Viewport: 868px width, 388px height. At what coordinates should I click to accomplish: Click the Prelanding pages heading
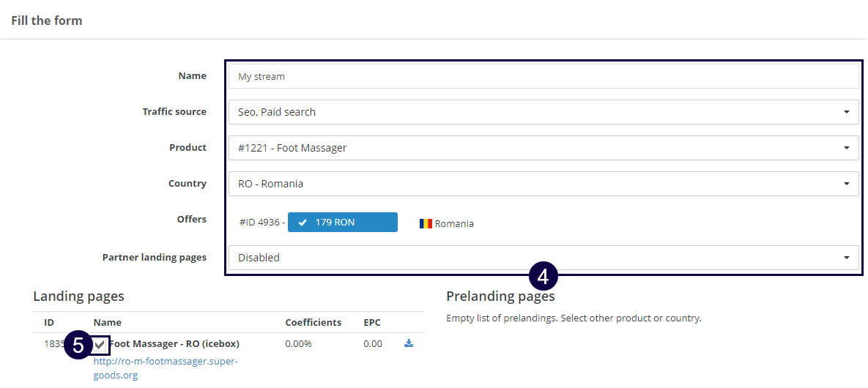point(500,296)
